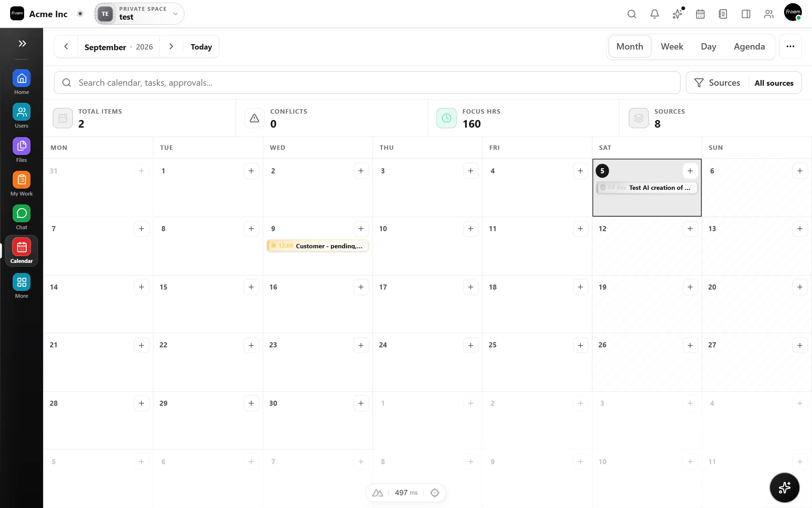
Task: Open the private space 'test' dropdown
Action: 139,14
